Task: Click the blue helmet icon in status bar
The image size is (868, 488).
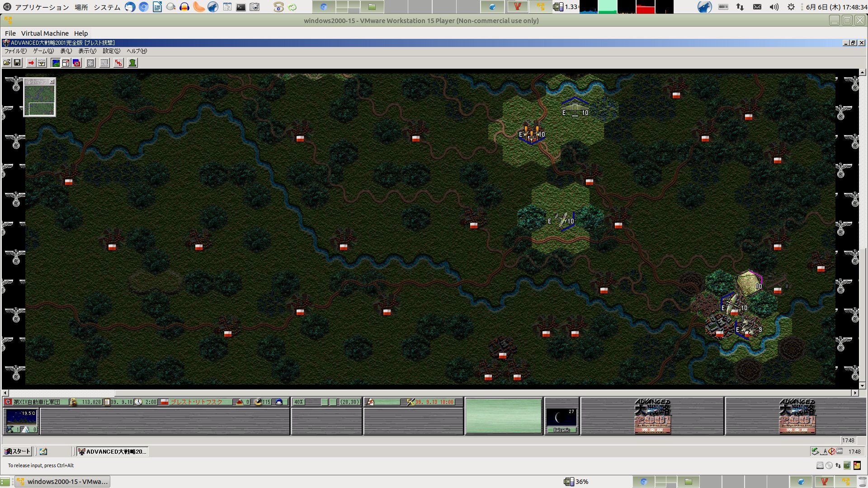Action: tap(279, 402)
